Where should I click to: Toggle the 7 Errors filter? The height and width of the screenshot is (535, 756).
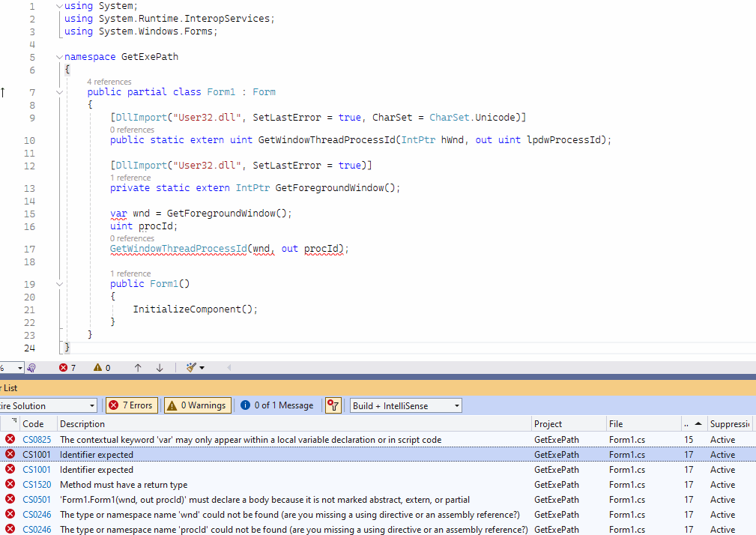tap(132, 405)
